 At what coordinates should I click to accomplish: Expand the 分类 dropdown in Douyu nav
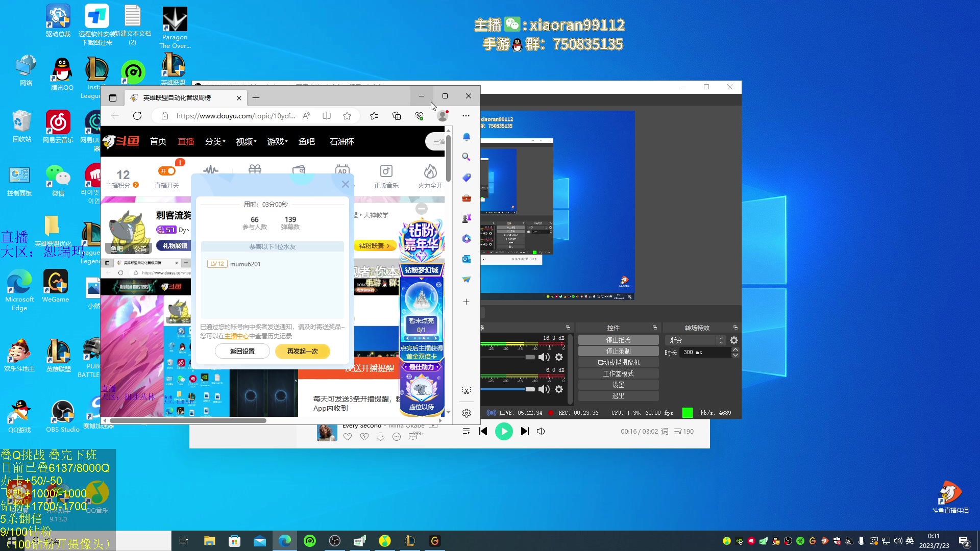coord(215,142)
